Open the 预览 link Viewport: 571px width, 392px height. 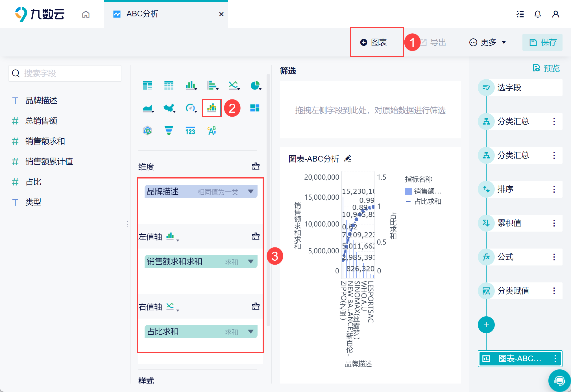(551, 68)
